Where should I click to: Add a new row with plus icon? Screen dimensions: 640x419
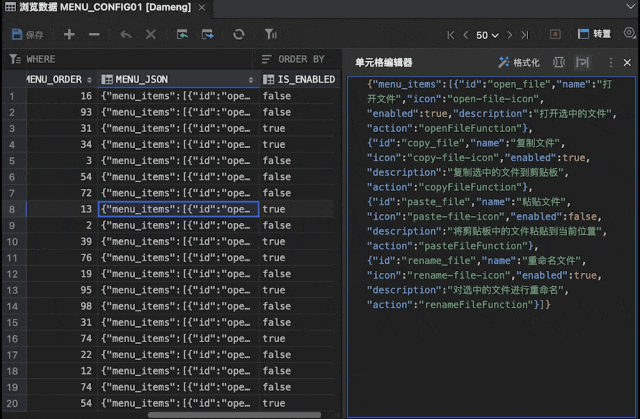[69, 35]
